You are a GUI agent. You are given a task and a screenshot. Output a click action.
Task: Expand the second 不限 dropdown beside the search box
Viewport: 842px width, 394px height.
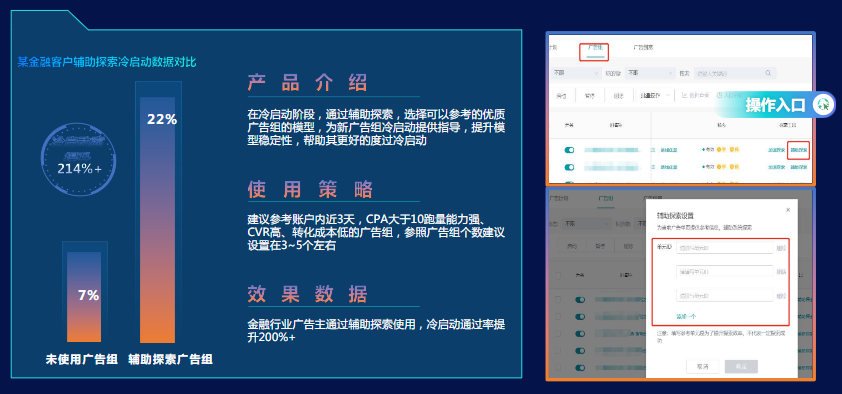(650, 73)
